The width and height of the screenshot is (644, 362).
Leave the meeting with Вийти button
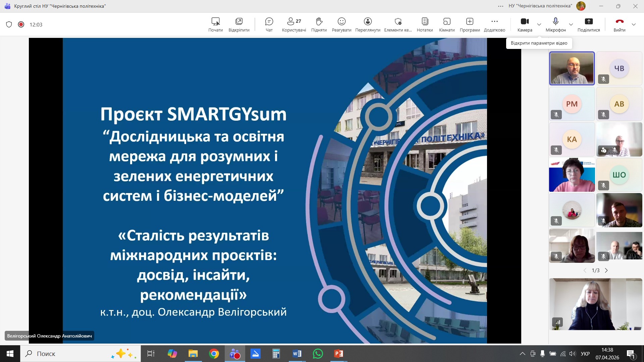click(x=619, y=24)
